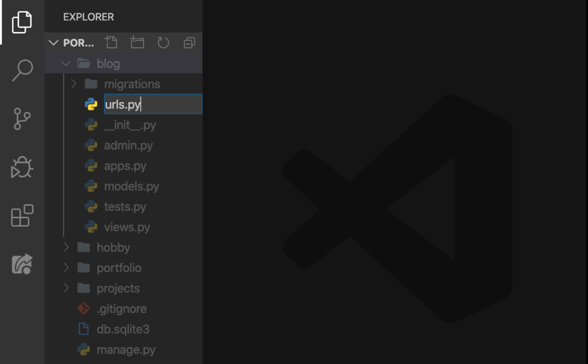Image resolution: width=588 pixels, height=364 pixels.
Task: Click the Python icon beside views.py
Action: pyautogui.click(x=91, y=227)
